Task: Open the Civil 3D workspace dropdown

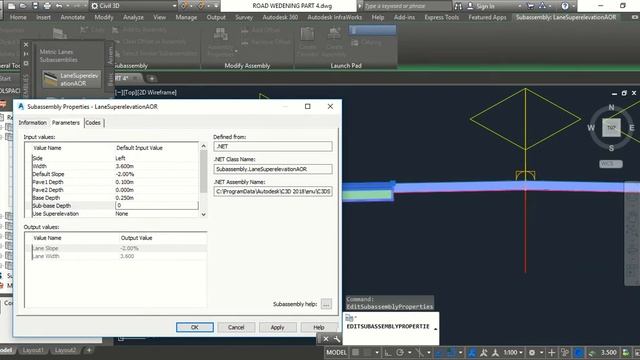Action: pos(134,6)
